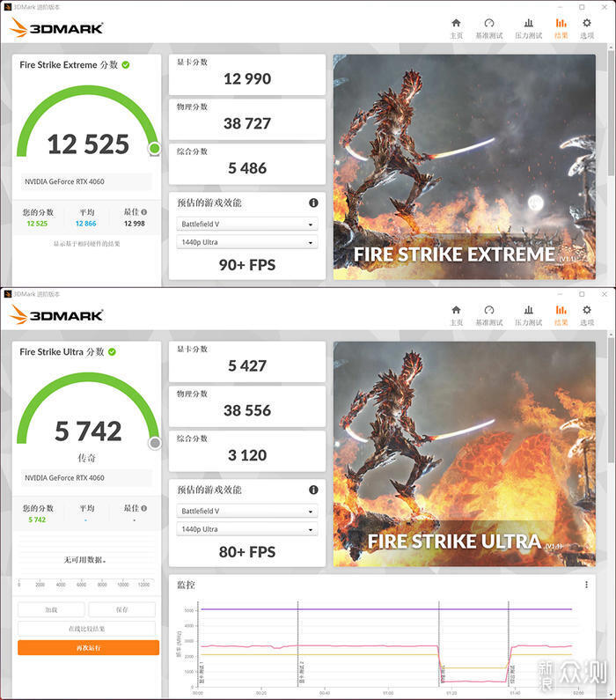Click the 显示基于相同硬件的结果 note
Screen dimensions: 616x700
pos(86,244)
